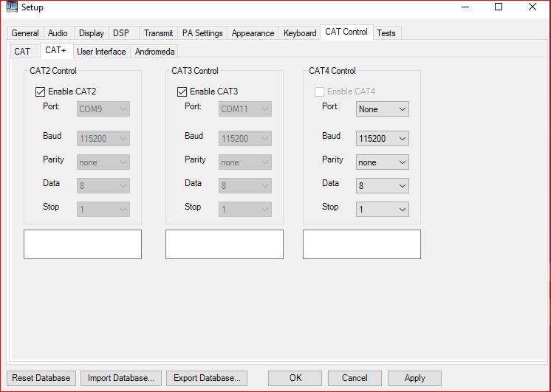Open the CAT4 Stop bits dropdown

(383, 210)
